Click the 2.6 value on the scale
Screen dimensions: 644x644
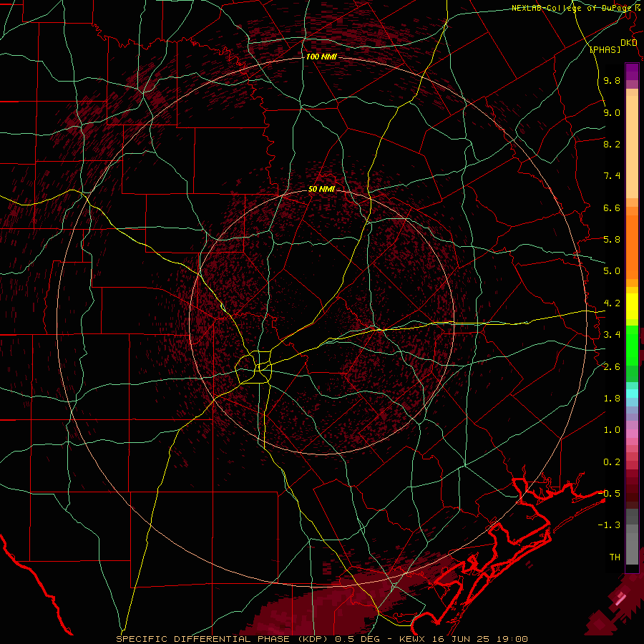pyautogui.click(x=612, y=367)
